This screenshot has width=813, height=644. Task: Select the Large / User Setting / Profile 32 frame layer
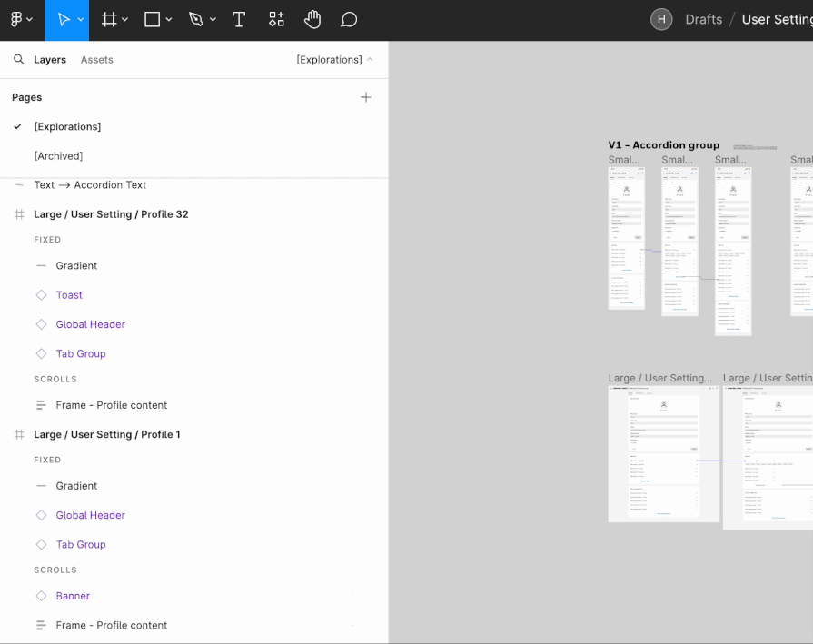point(111,214)
